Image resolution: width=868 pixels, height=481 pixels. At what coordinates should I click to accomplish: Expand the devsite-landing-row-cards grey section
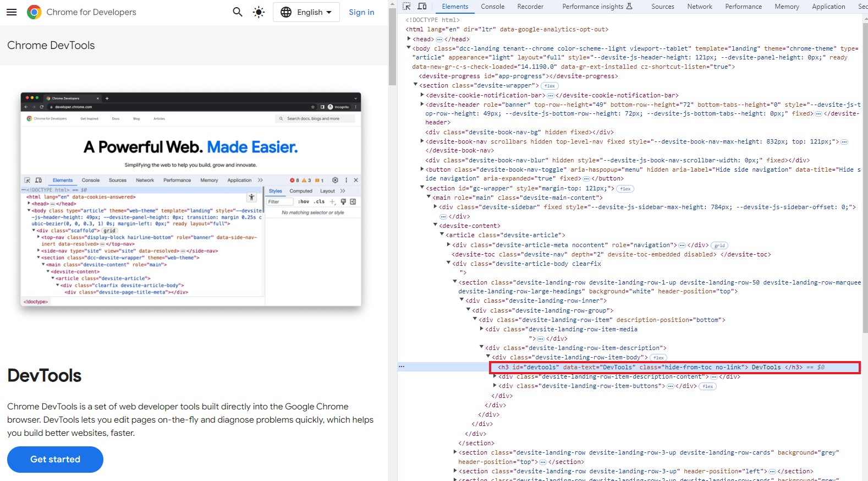coord(455,452)
